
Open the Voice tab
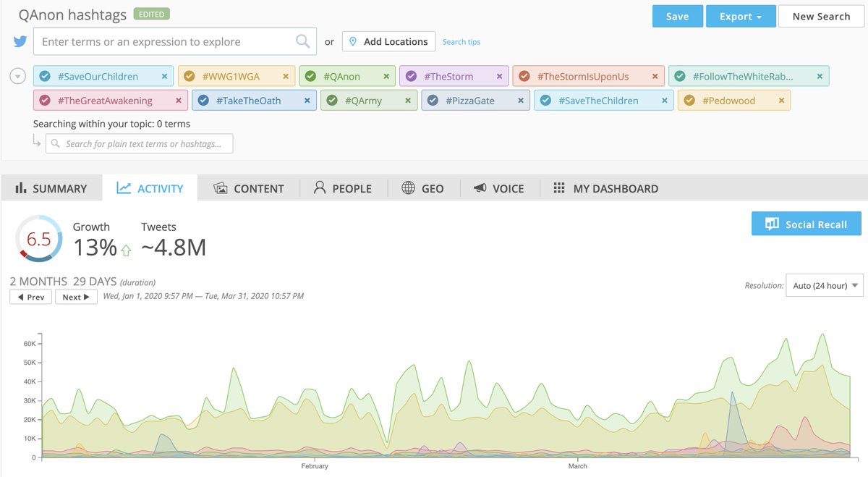(499, 188)
